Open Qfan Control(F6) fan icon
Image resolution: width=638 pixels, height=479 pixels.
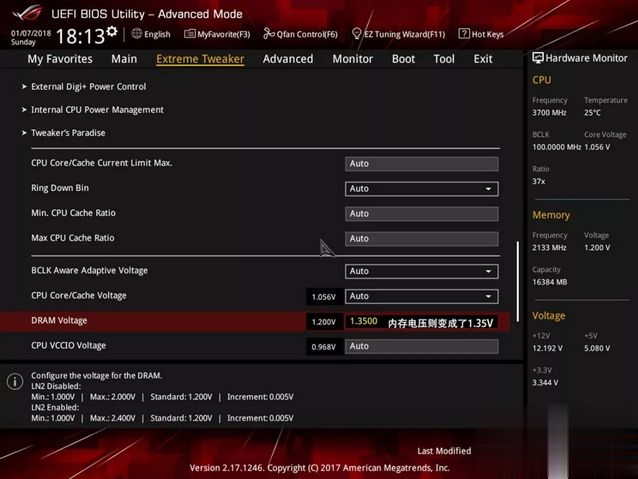pos(267,34)
